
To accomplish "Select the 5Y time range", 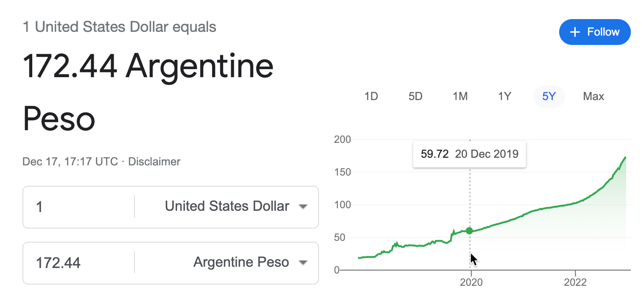I will point(549,96).
